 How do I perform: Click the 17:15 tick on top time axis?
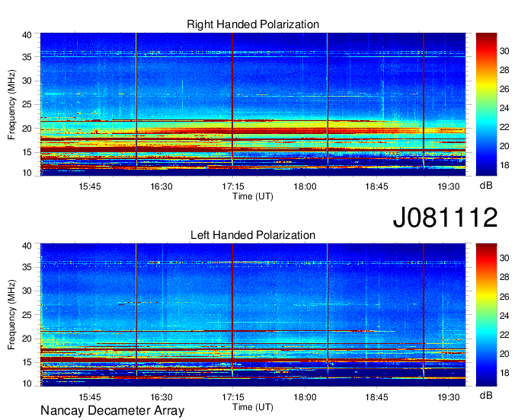click(x=233, y=186)
